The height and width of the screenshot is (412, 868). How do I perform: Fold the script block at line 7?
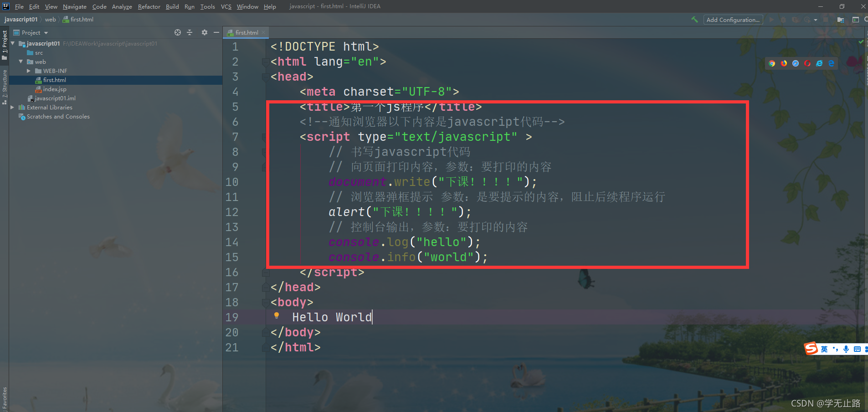tap(265, 137)
